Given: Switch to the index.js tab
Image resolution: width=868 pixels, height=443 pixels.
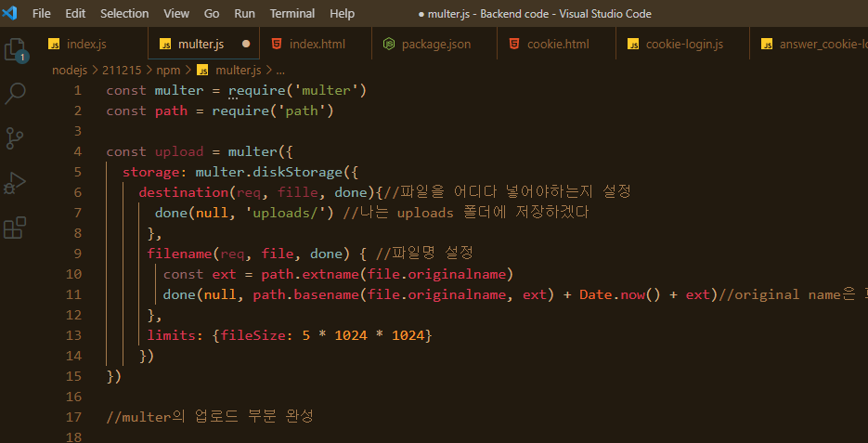Looking at the screenshot, I should coord(93,44).
